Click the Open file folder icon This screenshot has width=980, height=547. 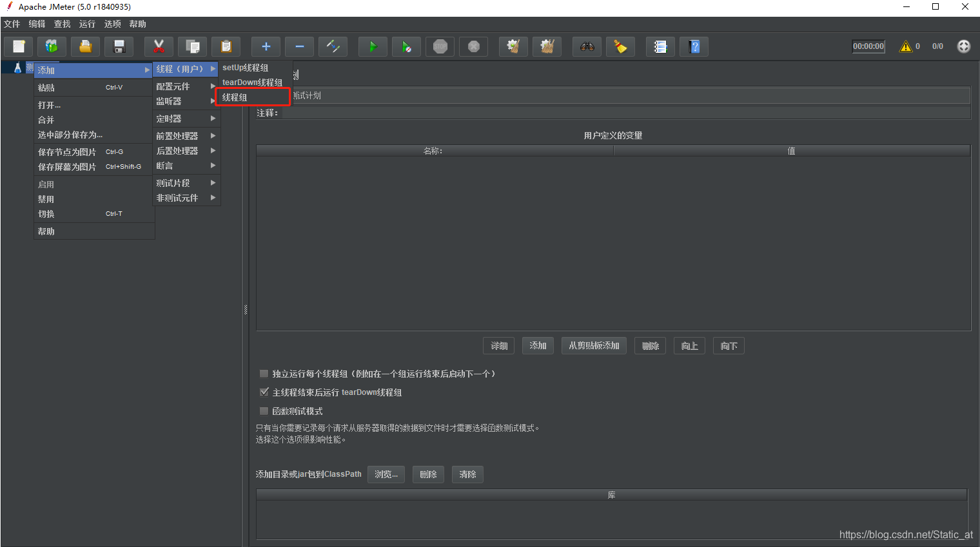click(x=85, y=46)
